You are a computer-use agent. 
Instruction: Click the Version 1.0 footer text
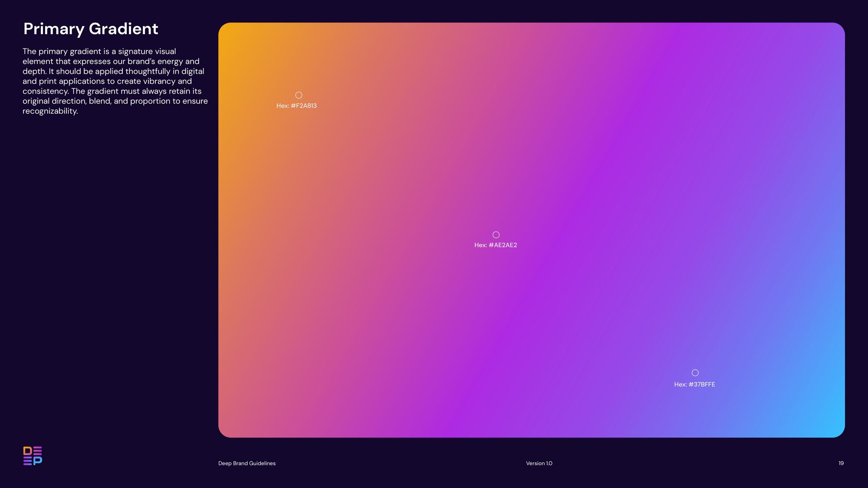[539, 463]
